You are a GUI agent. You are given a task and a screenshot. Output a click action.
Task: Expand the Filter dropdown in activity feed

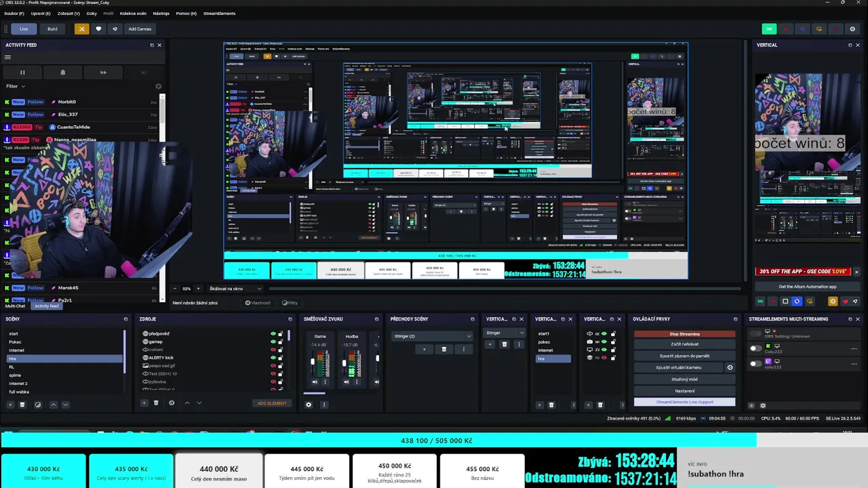[16, 86]
